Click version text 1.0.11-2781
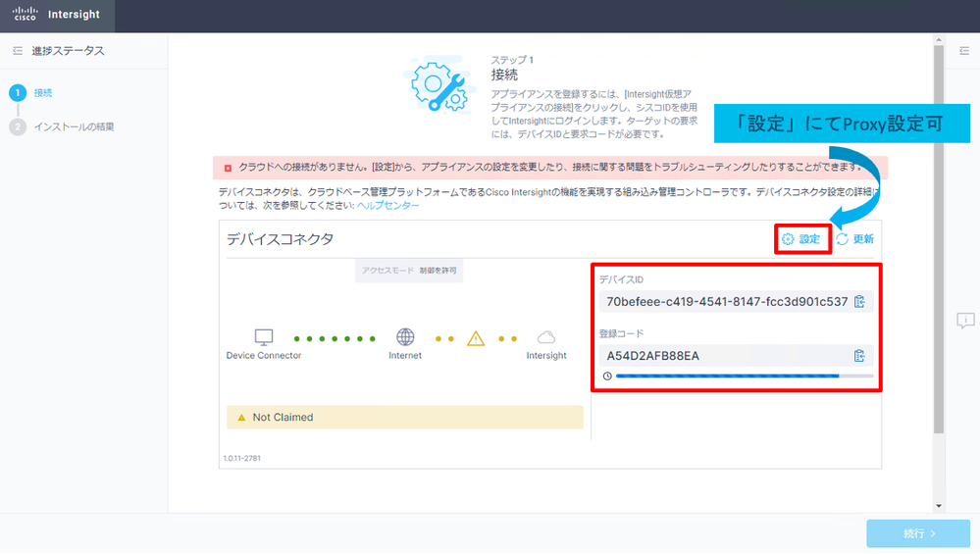The height and width of the screenshot is (554, 980). (x=242, y=459)
